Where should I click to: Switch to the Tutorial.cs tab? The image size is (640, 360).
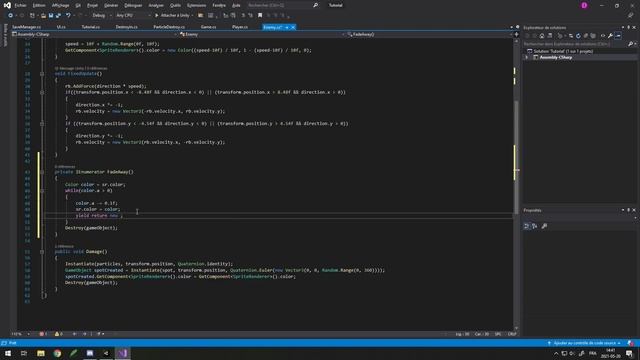click(91, 27)
